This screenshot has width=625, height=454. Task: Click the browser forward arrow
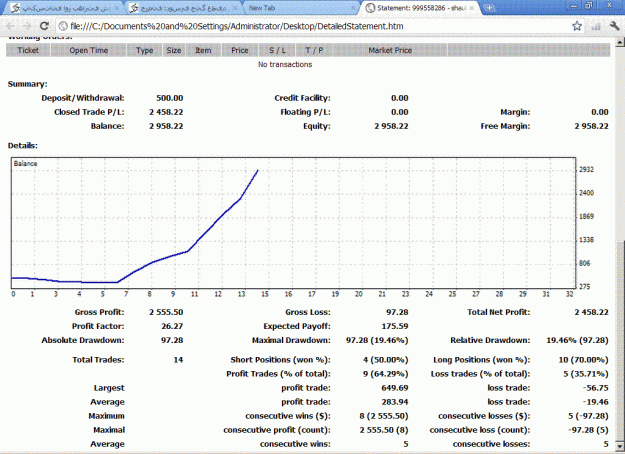click(x=27, y=26)
